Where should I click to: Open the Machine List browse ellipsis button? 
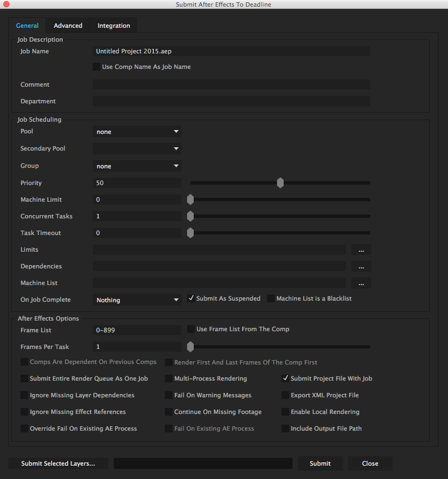361,283
